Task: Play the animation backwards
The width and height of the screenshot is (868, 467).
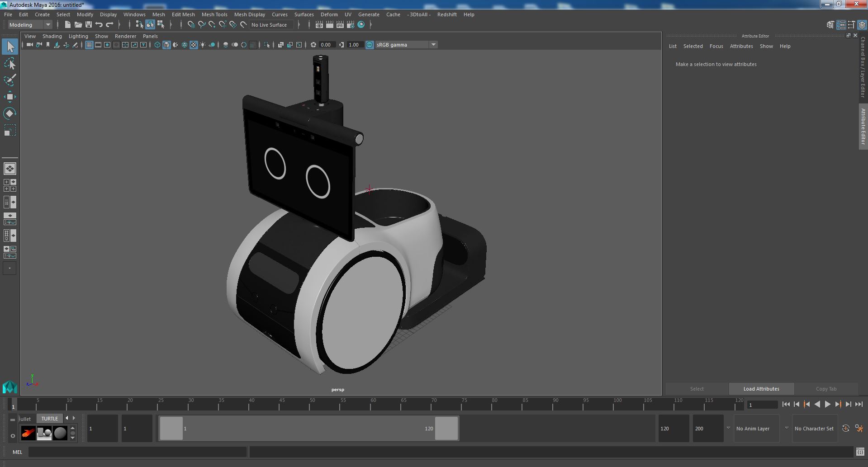Action: pos(817,405)
